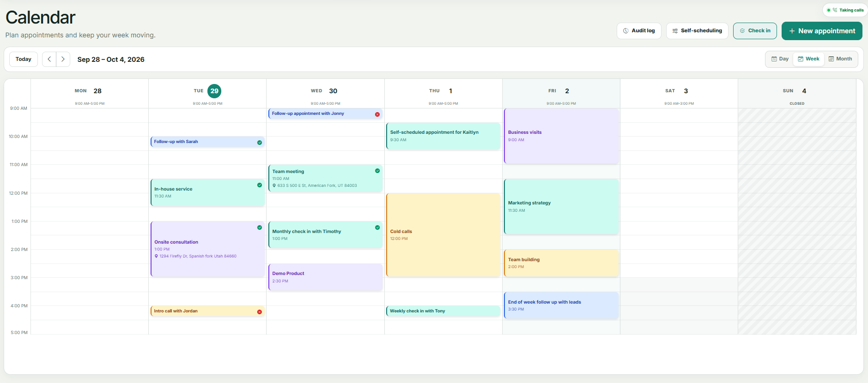Click the address 1294 Firefly Dr, Spanish fork
This screenshot has width=868, height=383.
tap(198, 256)
